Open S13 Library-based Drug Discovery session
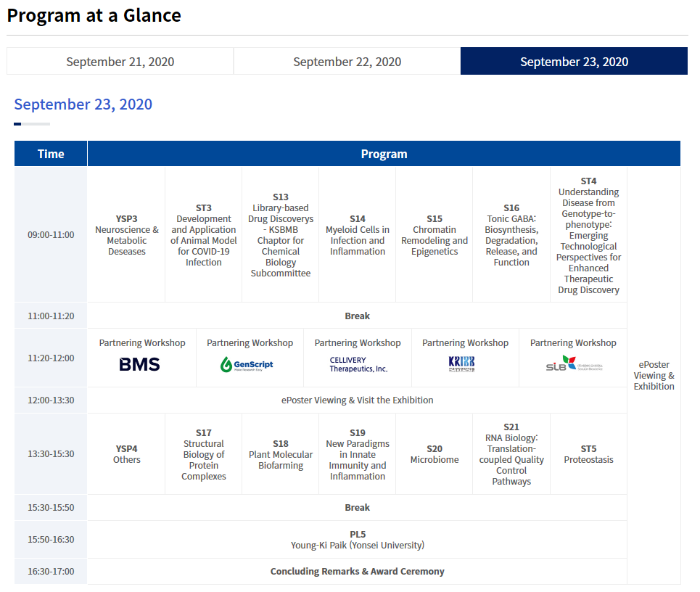700x592 pixels. 281,235
